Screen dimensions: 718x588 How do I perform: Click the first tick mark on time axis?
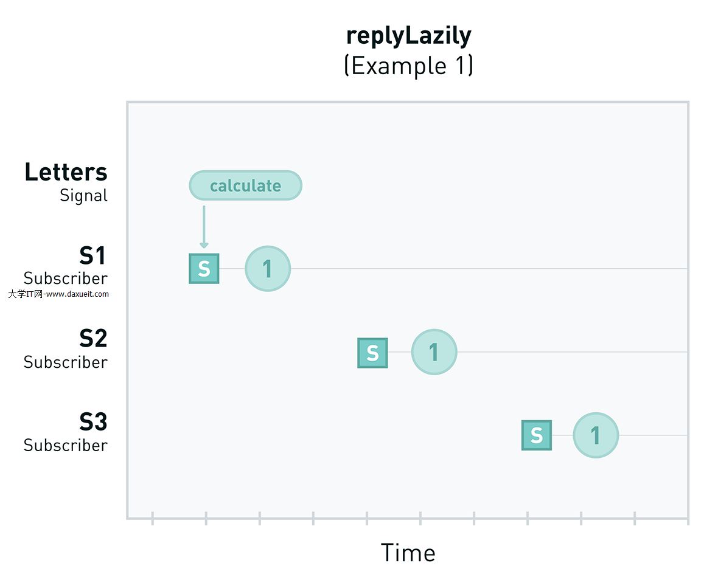[x=153, y=518]
